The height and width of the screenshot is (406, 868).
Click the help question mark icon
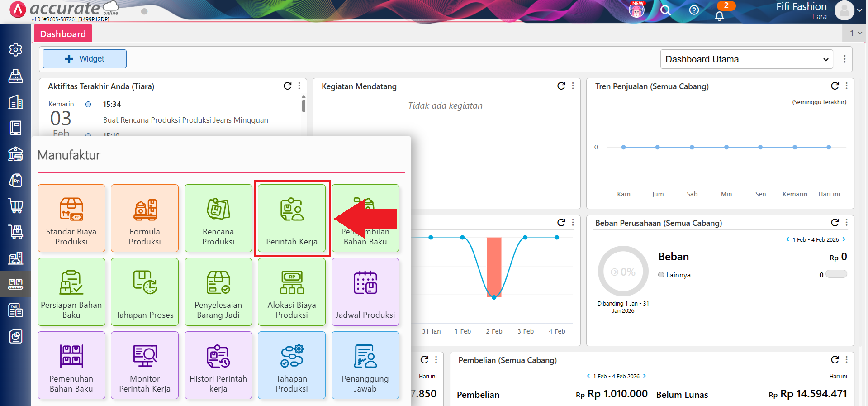point(694,10)
